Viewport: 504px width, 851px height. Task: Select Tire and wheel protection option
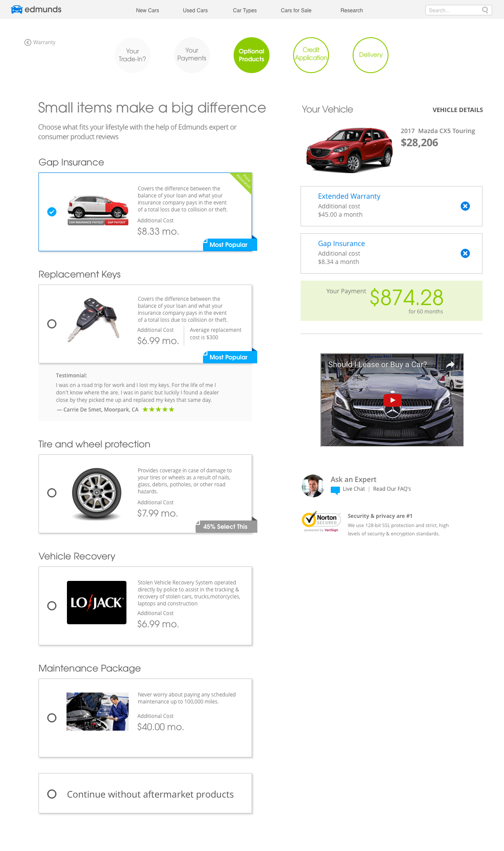tap(52, 493)
